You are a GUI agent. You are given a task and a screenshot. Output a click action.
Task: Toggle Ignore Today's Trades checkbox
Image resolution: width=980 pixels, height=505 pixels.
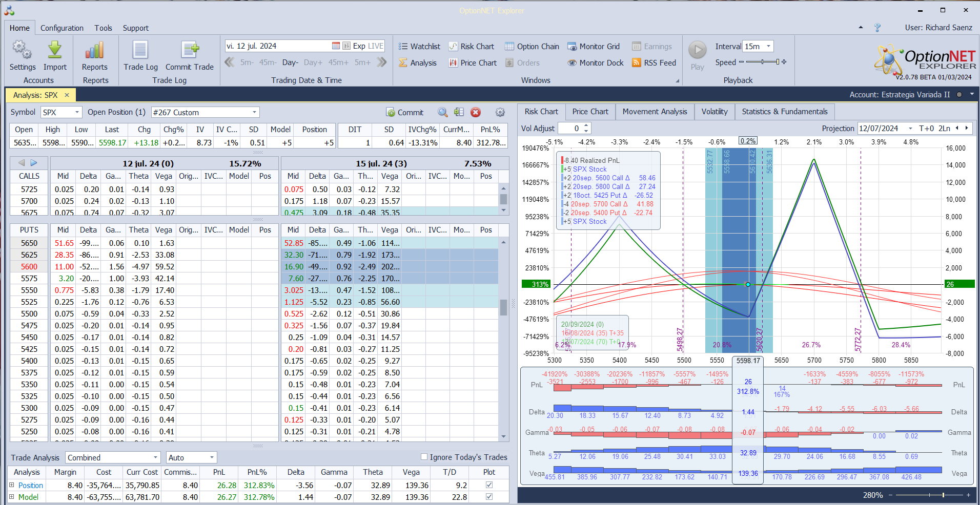(424, 457)
